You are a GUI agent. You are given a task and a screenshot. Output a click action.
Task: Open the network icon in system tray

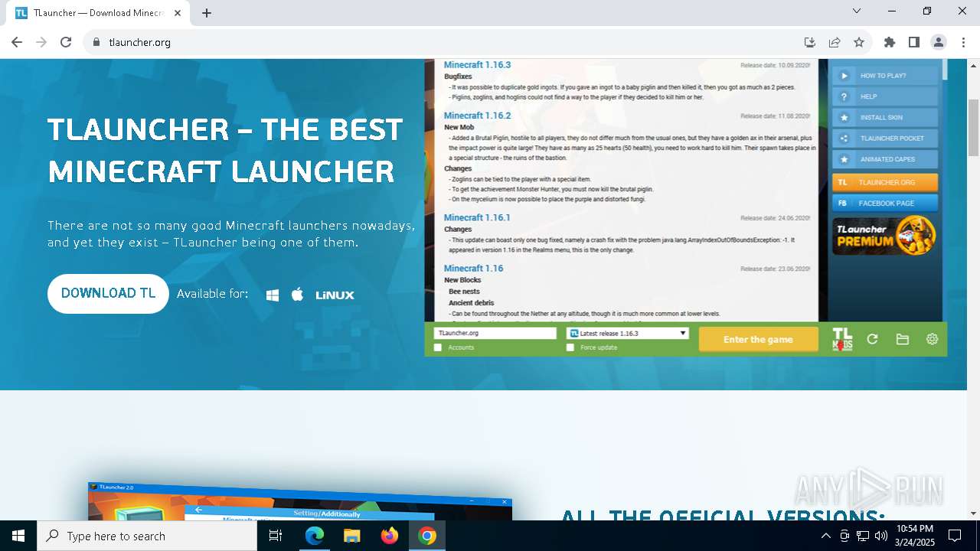(863, 536)
